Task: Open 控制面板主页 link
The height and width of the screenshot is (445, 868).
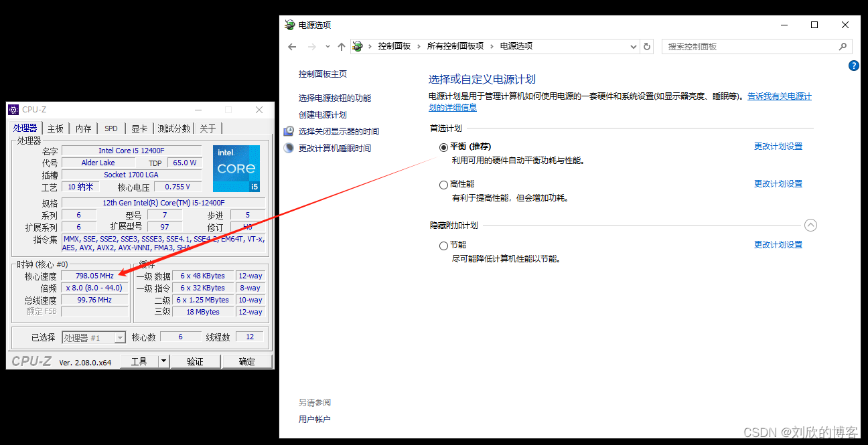Action: tap(323, 74)
